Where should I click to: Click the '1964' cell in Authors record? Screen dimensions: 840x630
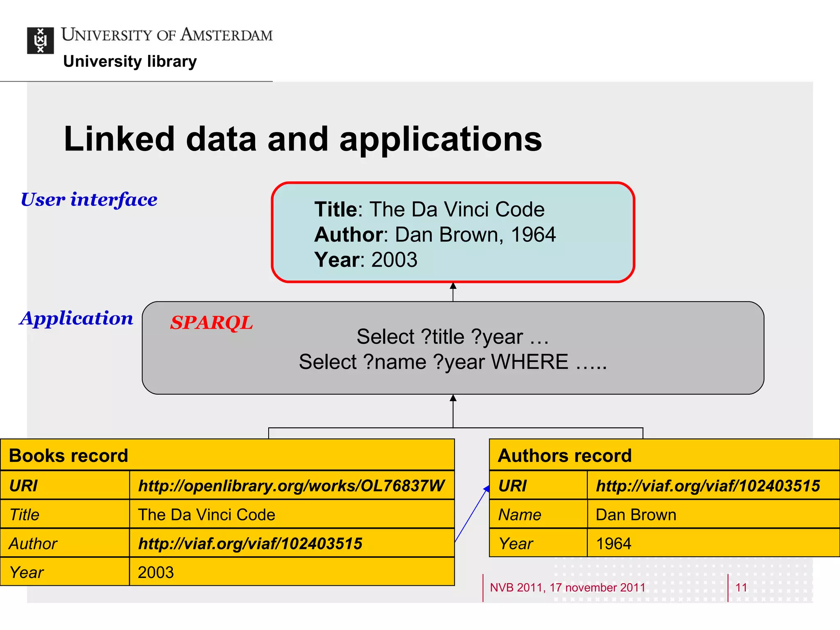714,543
